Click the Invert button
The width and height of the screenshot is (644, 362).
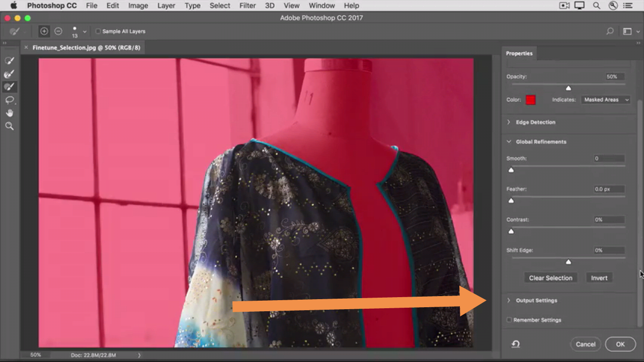[x=599, y=278]
